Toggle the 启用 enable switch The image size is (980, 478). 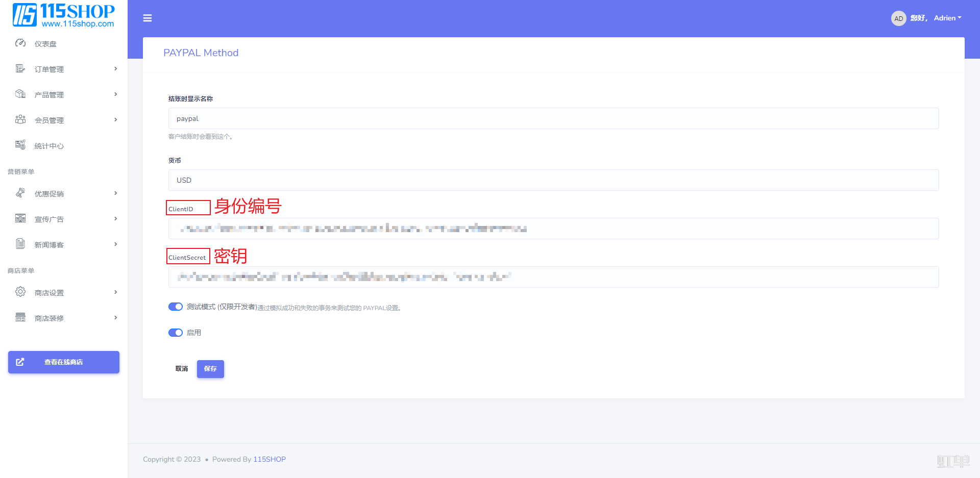[x=176, y=333]
